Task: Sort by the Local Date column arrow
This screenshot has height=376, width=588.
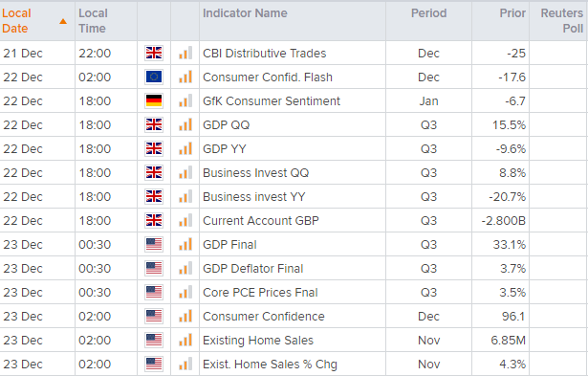Action: [63, 21]
